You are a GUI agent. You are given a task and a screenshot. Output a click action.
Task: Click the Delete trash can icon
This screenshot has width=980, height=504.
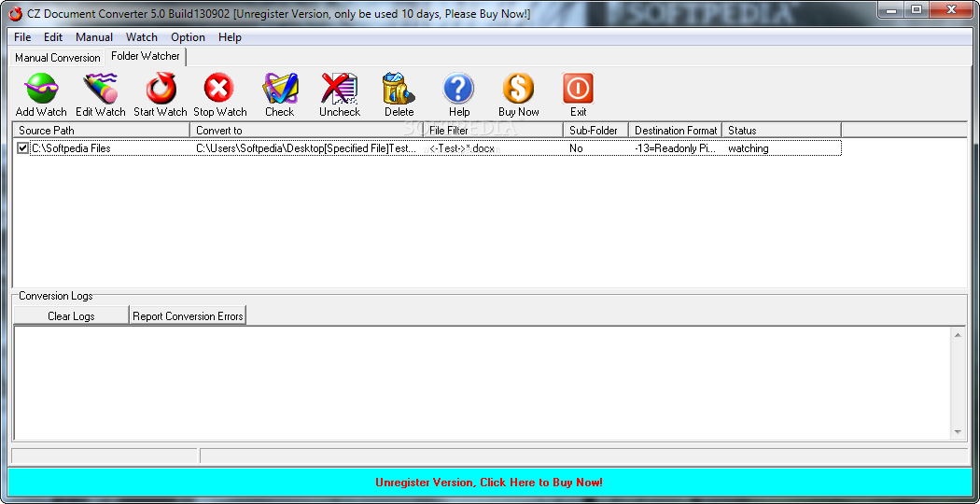(399, 88)
